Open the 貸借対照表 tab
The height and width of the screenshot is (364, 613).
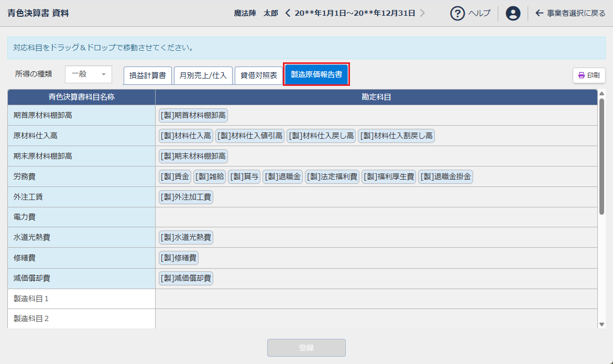pyautogui.click(x=259, y=75)
